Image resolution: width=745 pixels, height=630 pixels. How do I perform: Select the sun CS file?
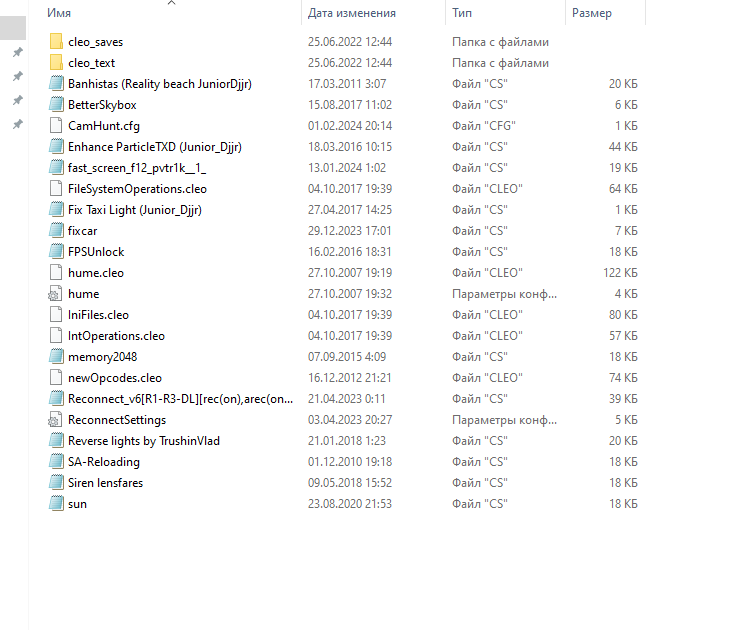[x=77, y=504]
